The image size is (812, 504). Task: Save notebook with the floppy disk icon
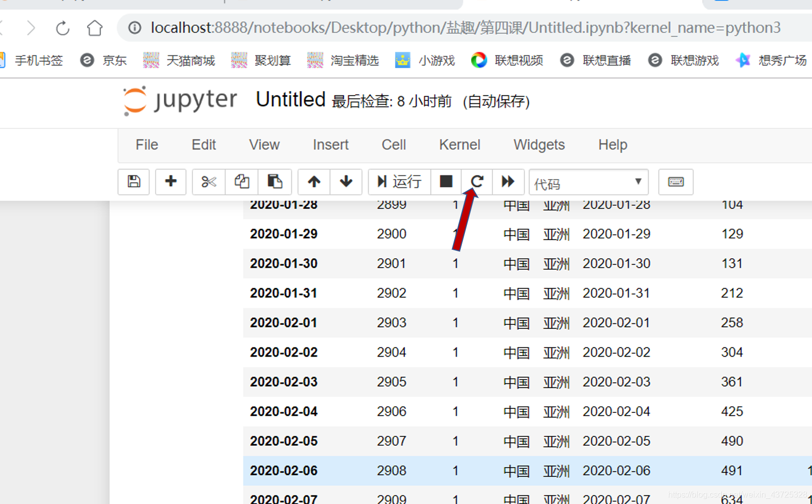point(134,182)
